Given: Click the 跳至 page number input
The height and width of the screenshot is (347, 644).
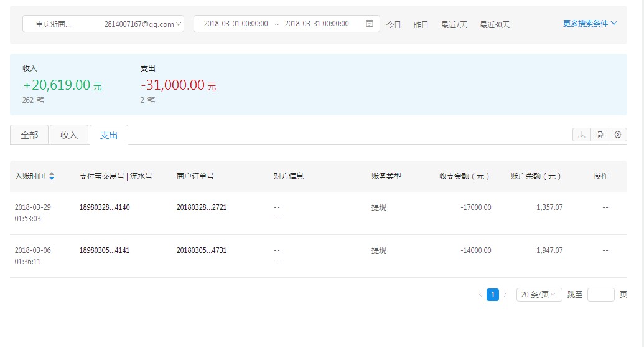Looking at the screenshot, I should 601,295.
